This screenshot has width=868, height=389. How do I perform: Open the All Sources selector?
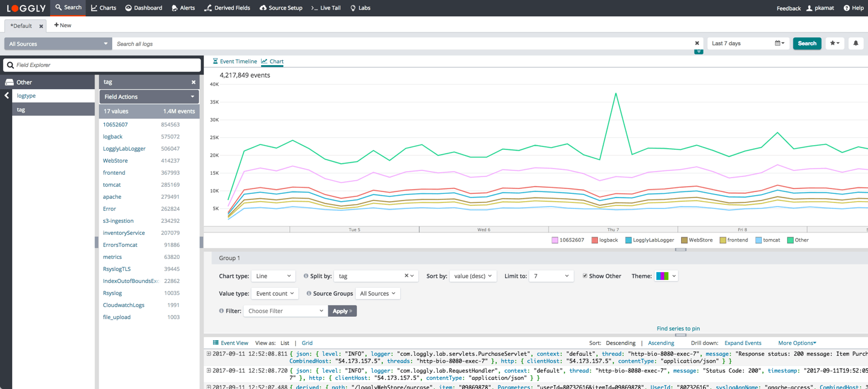58,44
